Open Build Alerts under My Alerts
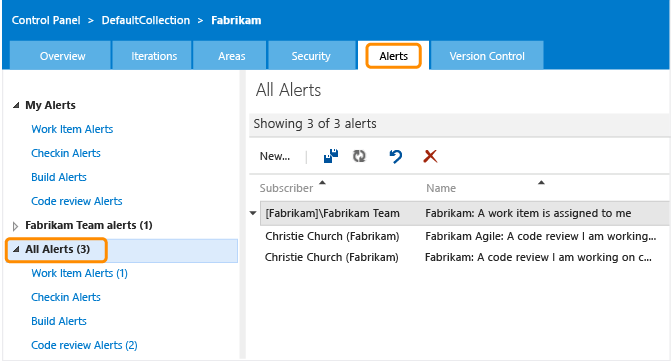 [x=59, y=177]
